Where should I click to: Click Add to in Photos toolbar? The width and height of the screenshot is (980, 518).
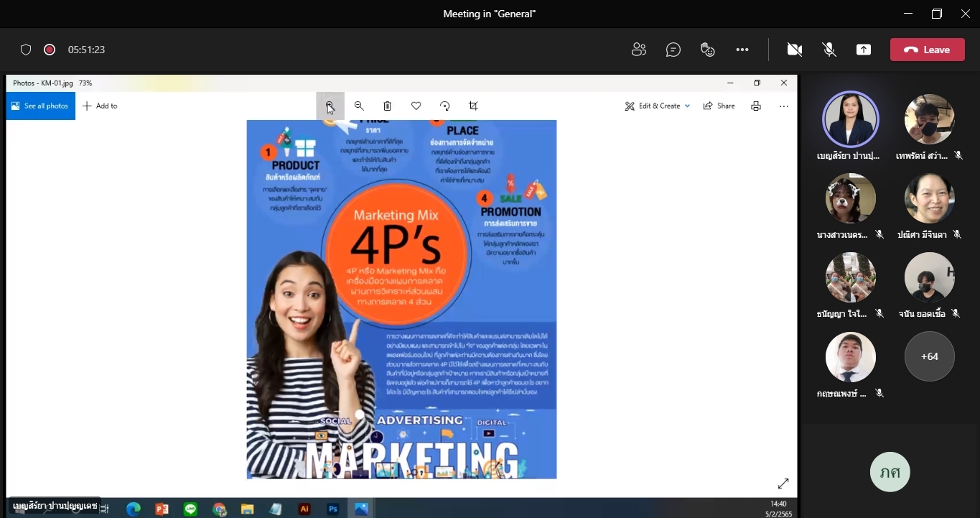click(x=101, y=106)
